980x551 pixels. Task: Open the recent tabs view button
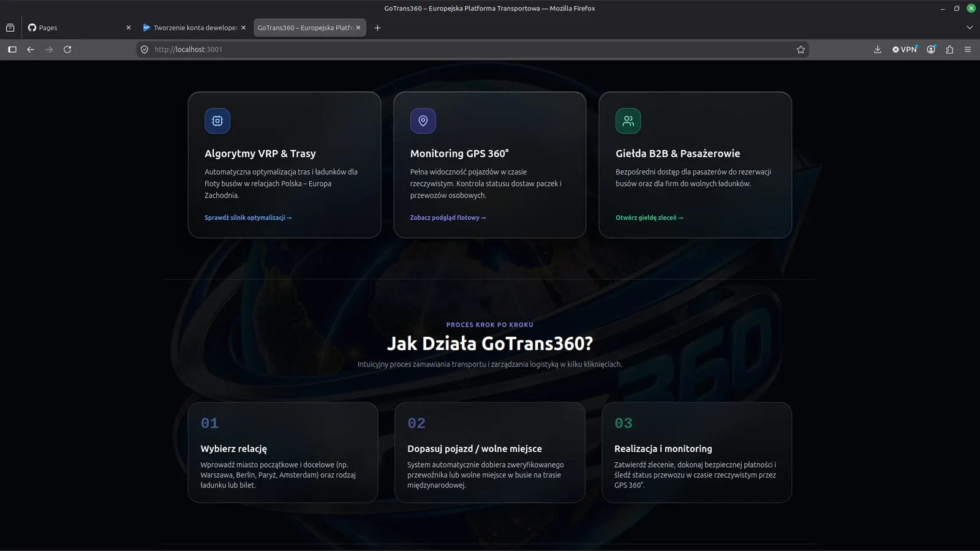pyautogui.click(x=10, y=28)
